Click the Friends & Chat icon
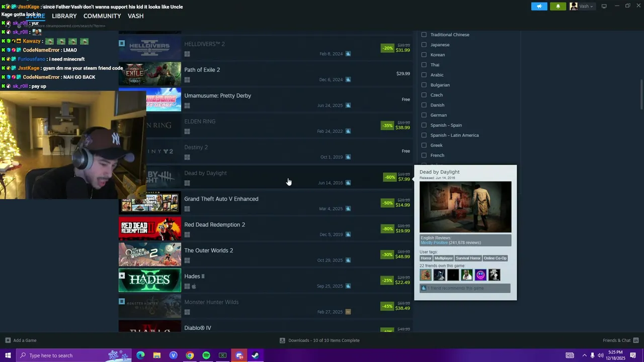The image size is (644, 362). click(636, 340)
